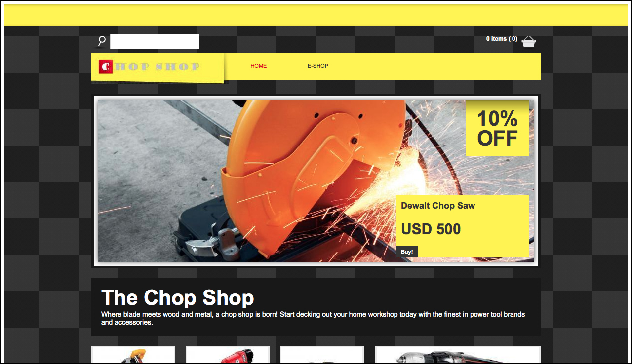The image size is (632, 364).
Task: Click the orange chop saw banner image
Action: pyautogui.click(x=316, y=181)
